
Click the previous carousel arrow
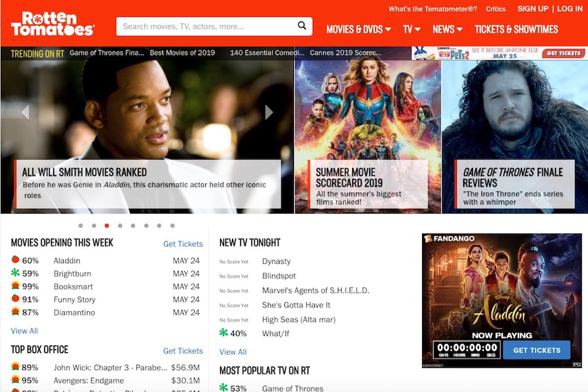25,112
